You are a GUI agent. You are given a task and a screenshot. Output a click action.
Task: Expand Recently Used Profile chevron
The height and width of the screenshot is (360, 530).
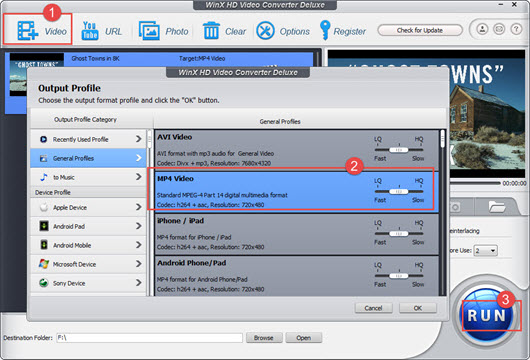pos(139,139)
